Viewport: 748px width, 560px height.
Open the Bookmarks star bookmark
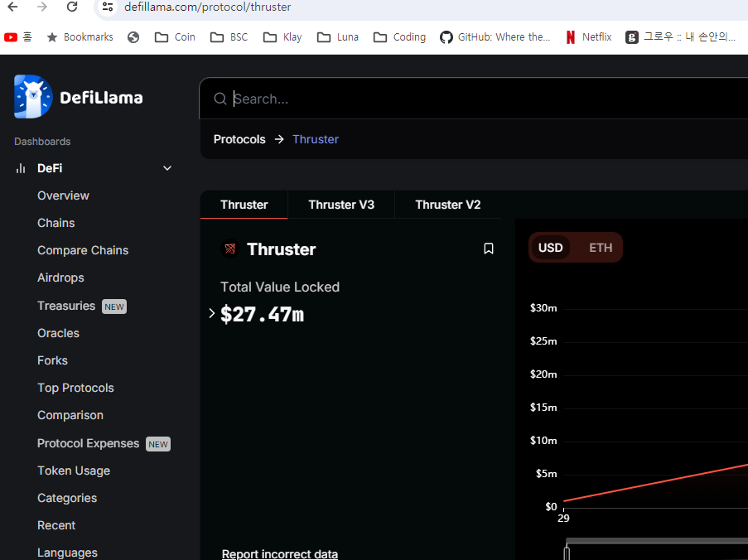(x=80, y=37)
